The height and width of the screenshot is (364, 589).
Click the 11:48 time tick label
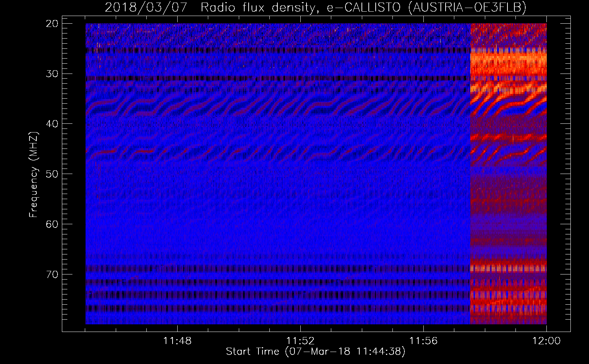[x=177, y=341]
